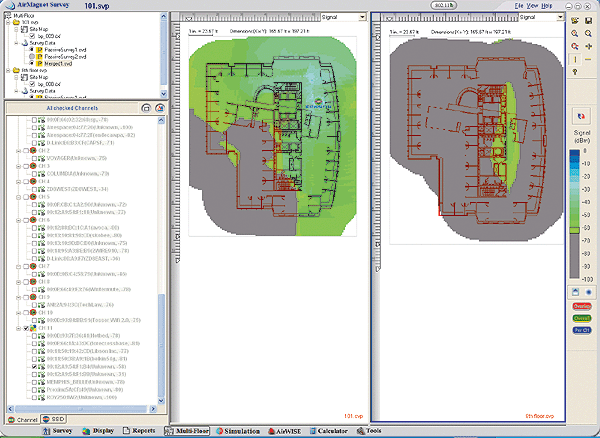Viewport: 600px width, 438px height.
Task: Click the channel list vertical scrollbar thumb
Action: point(161,345)
